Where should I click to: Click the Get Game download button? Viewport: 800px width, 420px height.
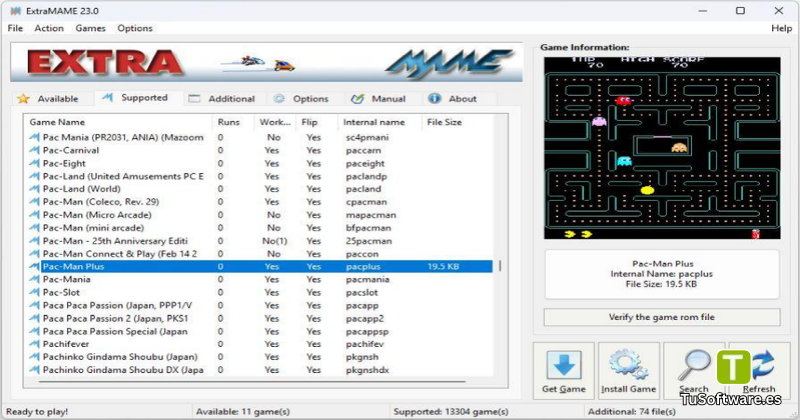tap(564, 371)
